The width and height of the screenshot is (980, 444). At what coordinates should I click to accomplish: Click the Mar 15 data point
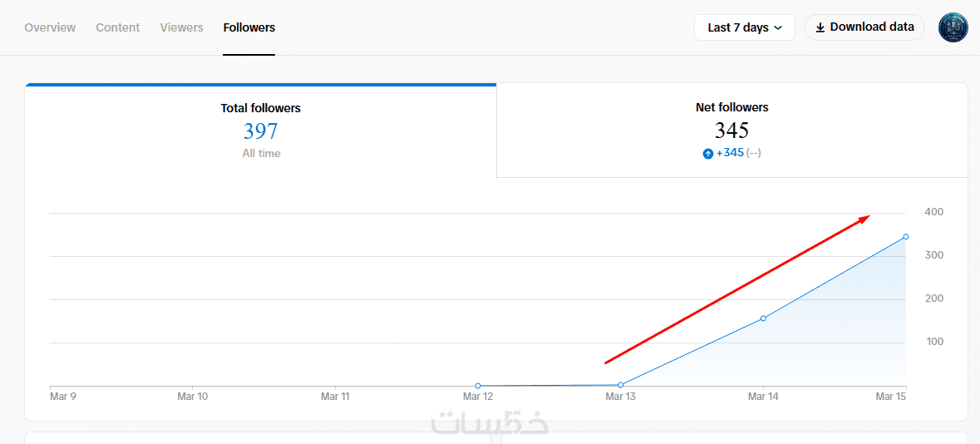coord(906,237)
